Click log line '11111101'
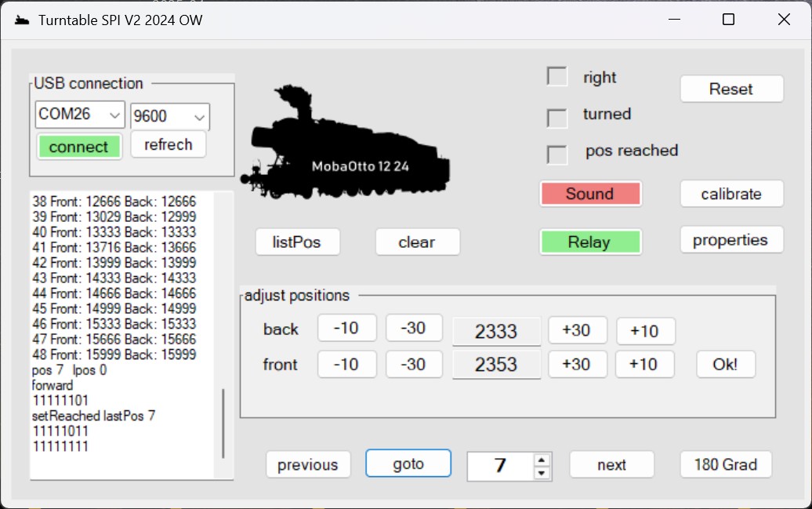 [x=60, y=401]
